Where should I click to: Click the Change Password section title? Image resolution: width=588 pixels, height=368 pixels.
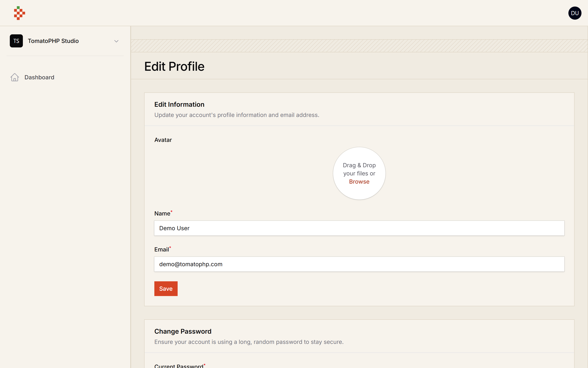point(183,331)
